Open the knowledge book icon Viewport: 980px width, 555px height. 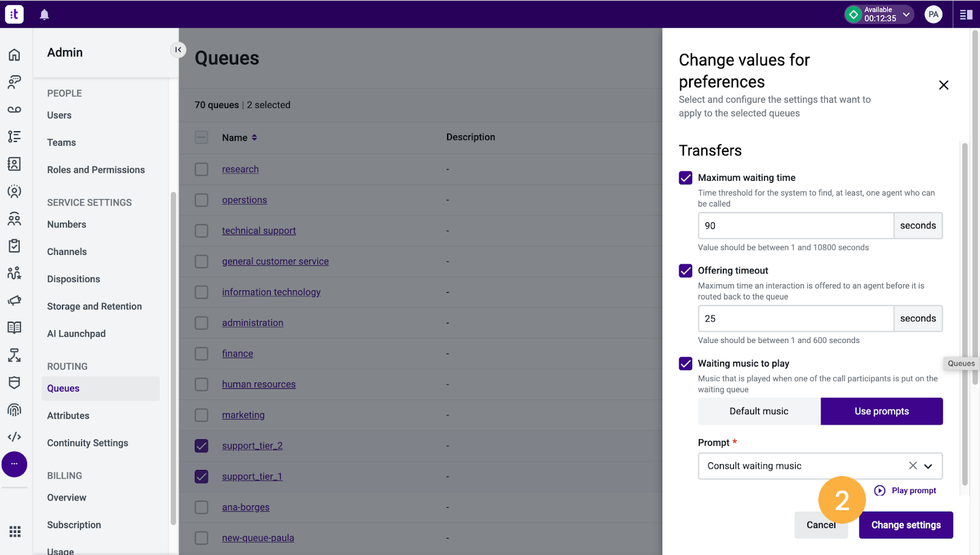coord(14,328)
